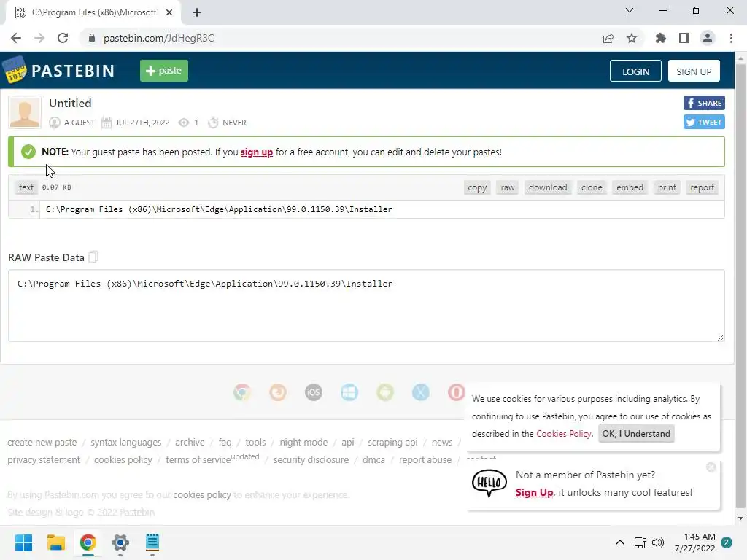Click the address bar URL
Screen dimensions: 747x560
pos(158,38)
